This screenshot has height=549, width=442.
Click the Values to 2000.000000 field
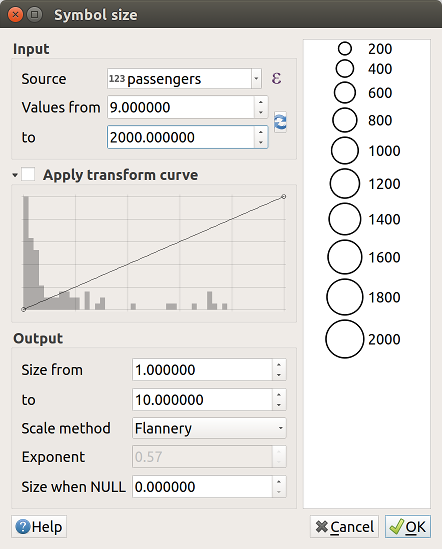[x=181, y=137]
